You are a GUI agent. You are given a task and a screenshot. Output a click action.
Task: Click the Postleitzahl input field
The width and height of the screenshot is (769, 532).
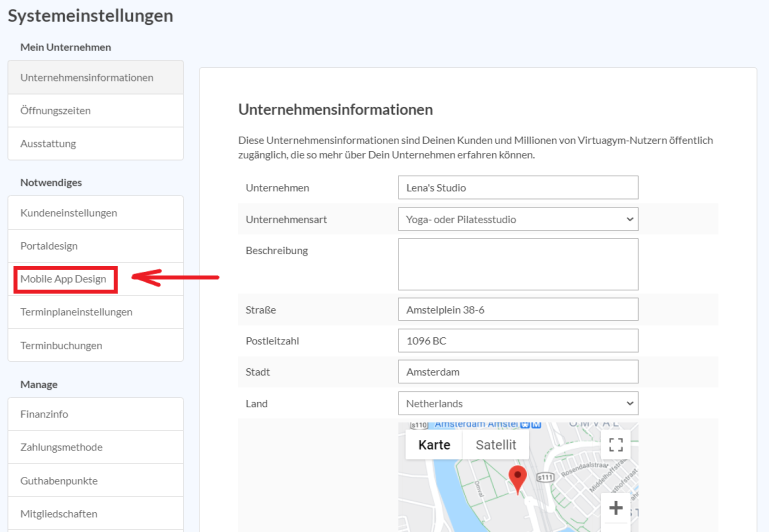517,341
